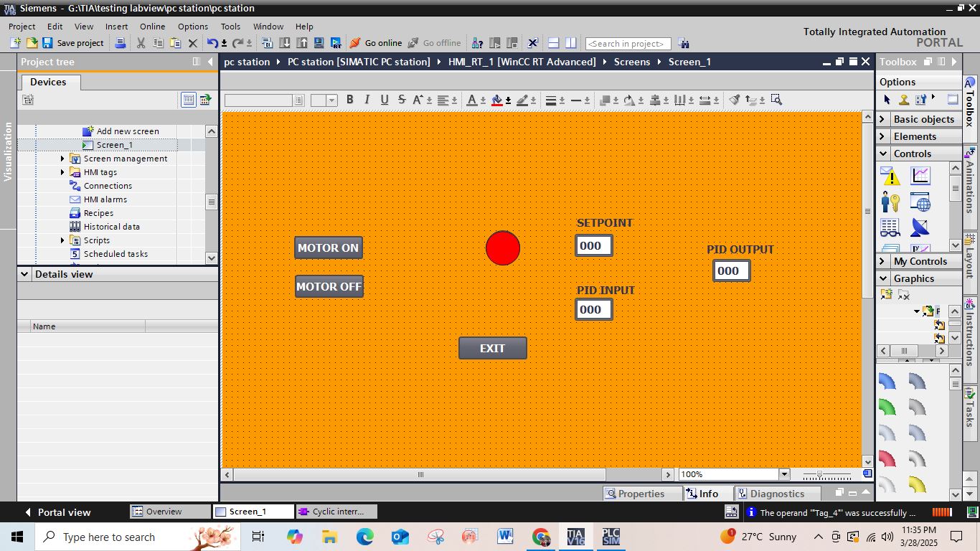Select the Trend view control icon
This screenshot has width=980, height=551.
point(920,176)
